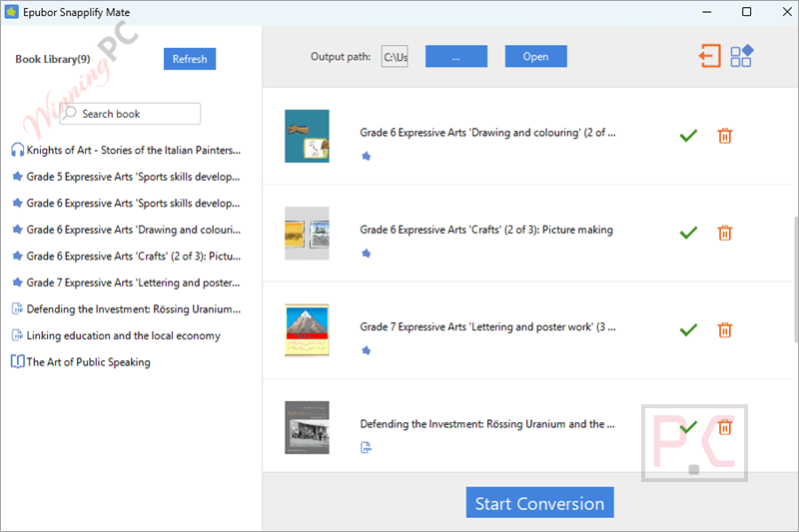
Task: Close the Epubor Snapplify Mate window
Action: (787, 12)
